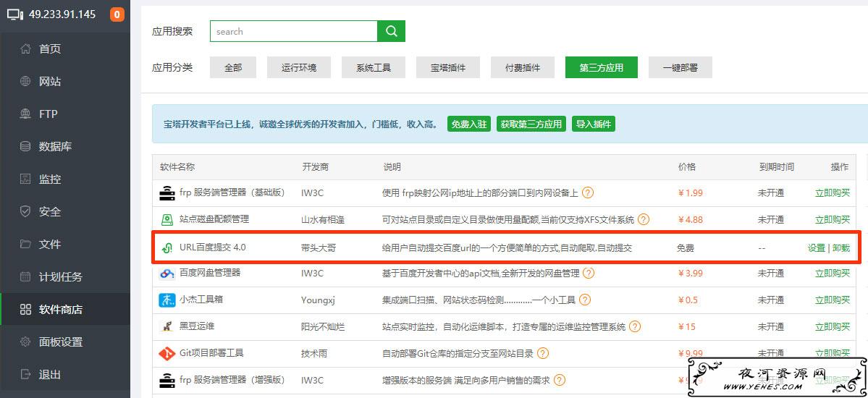Click 设置 for URL百度提交 4.0
Image resolution: width=868 pixels, height=398 pixels.
click(817, 248)
